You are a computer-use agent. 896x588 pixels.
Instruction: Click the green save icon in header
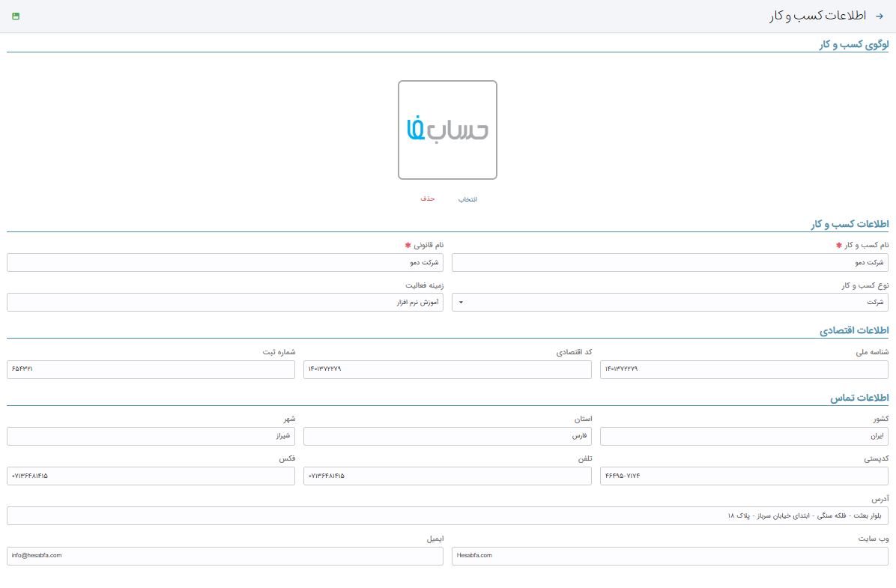coord(16,16)
